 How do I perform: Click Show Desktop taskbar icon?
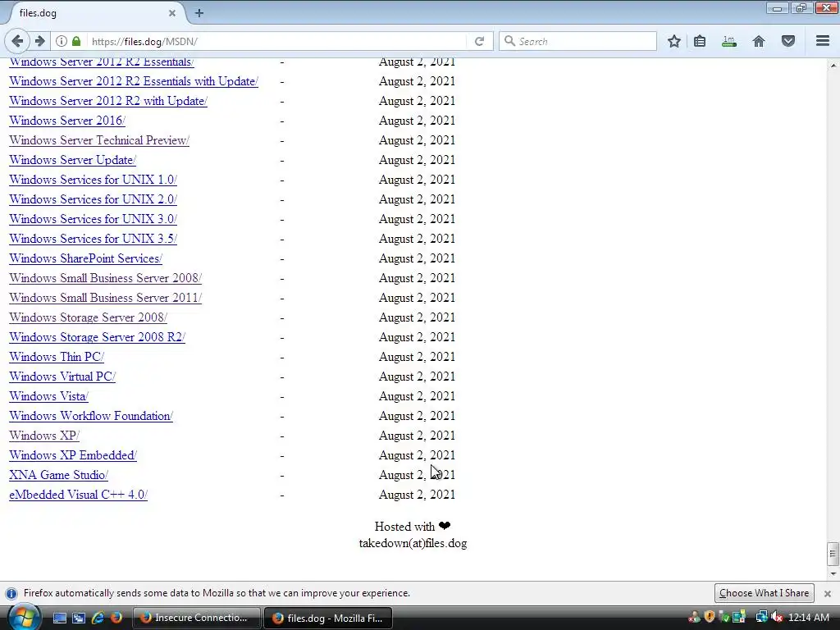click(59, 618)
